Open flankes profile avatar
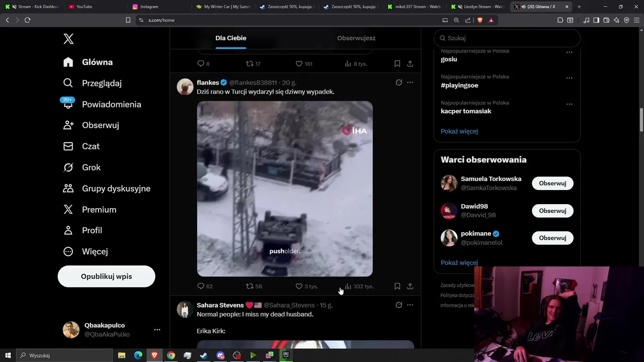The image size is (644, 362). click(x=185, y=86)
